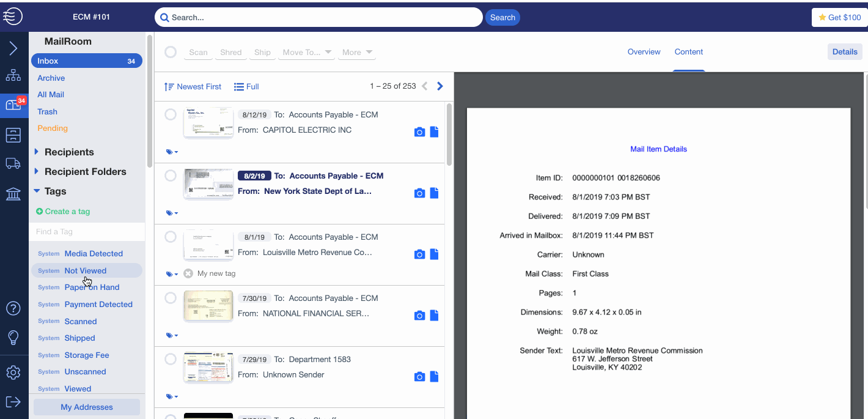Open the lightbulb ideas icon
The image size is (868, 419).
pos(13,338)
